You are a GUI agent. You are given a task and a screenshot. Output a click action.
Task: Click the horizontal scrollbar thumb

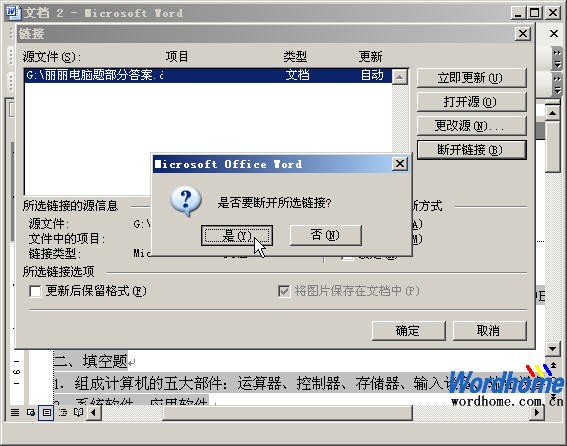coord(288,412)
